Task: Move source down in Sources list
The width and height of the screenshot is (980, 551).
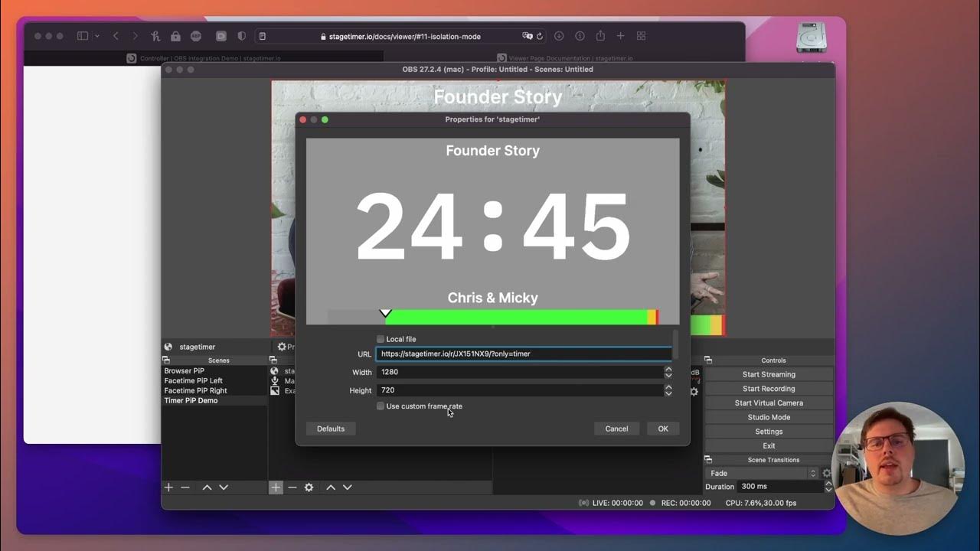Action: coord(348,487)
